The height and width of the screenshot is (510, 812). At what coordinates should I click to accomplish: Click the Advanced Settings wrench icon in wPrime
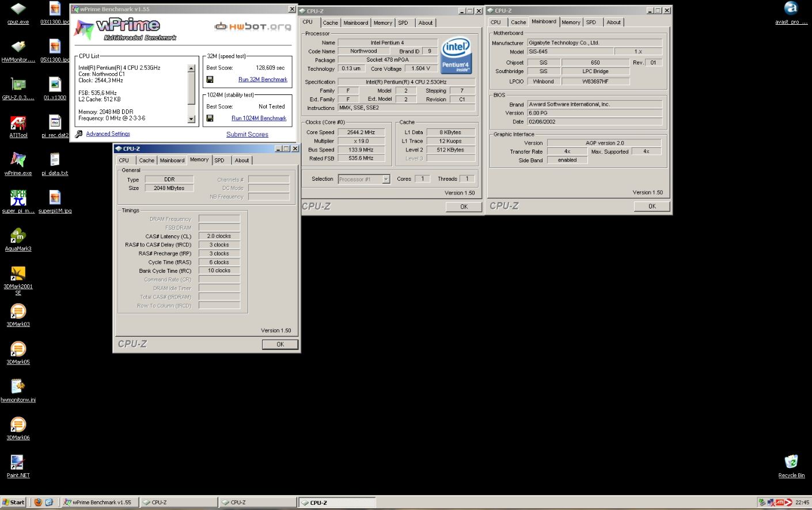point(79,134)
